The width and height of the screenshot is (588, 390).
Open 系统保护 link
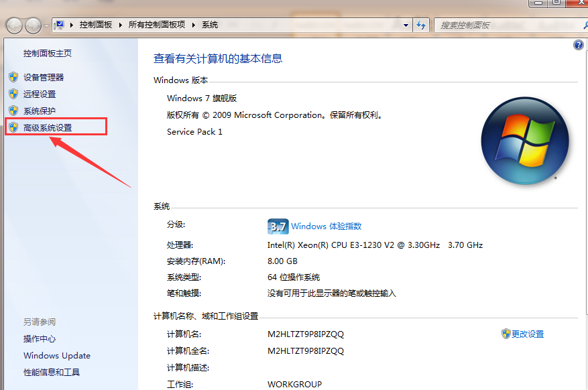tap(40, 111)
